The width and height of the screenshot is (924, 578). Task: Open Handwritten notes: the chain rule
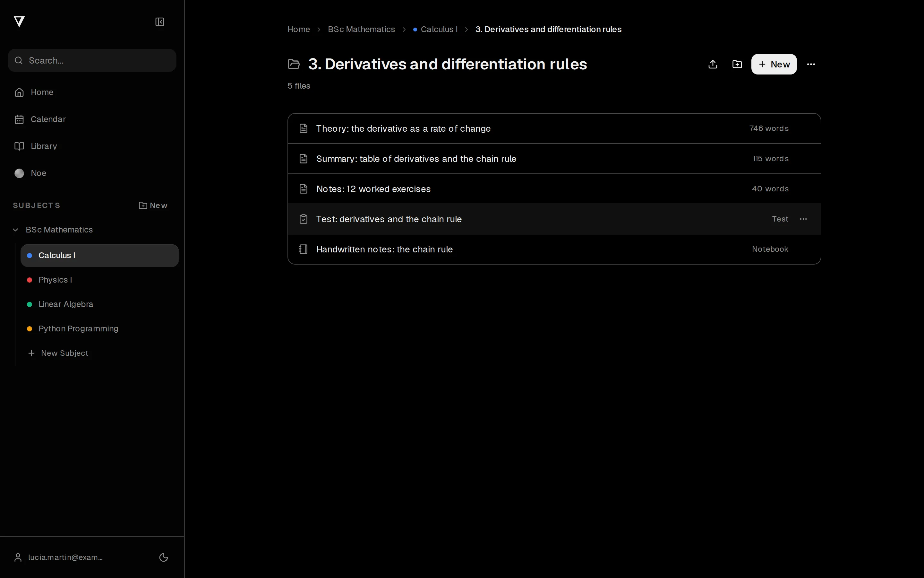tap(554, 249)
